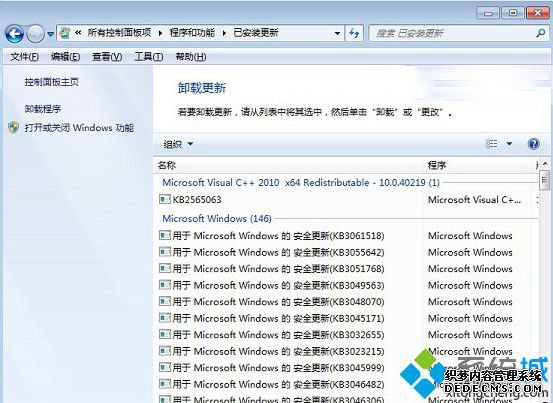
Task: Open the 控制面板主页 link
Action: (51, 82)
